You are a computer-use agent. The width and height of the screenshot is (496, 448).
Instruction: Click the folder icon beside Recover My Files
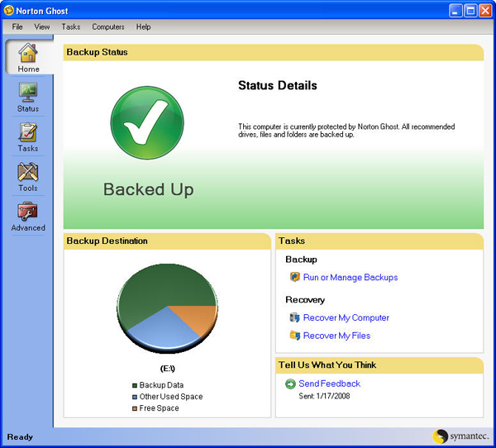pos(294,336)
